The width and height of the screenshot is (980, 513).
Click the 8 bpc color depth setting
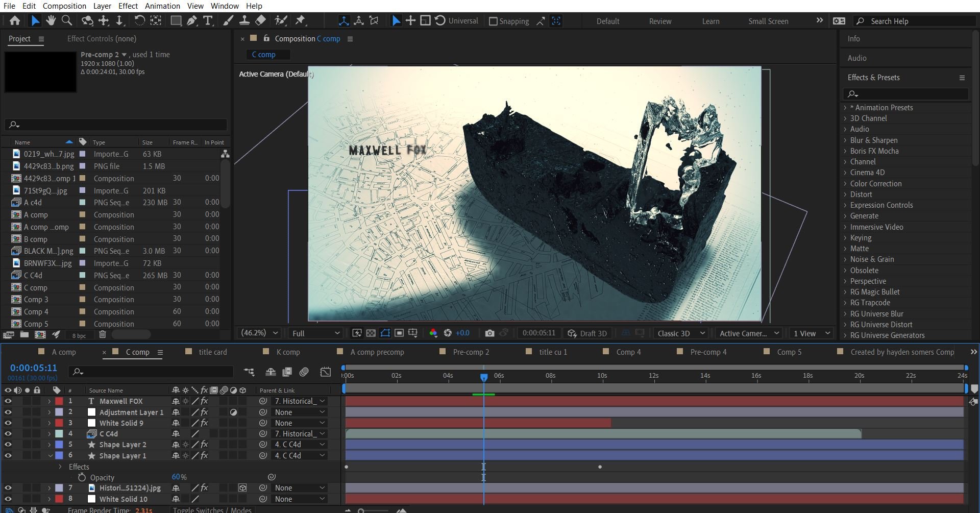(79, 335)
